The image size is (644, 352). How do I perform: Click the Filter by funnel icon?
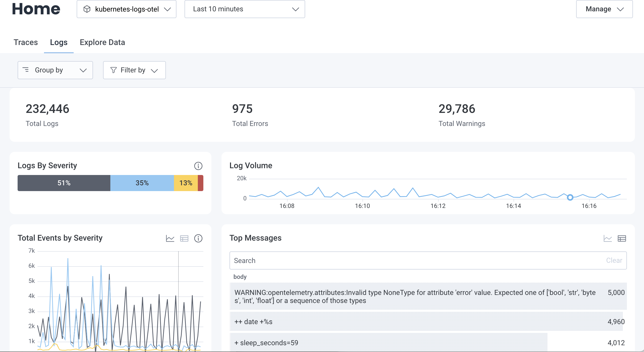pos(114,70)
